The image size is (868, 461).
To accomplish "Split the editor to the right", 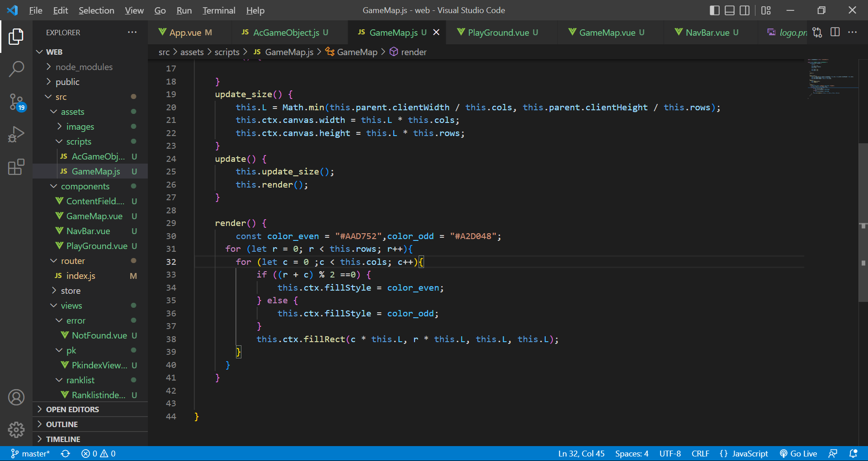I will click(835, 32).
